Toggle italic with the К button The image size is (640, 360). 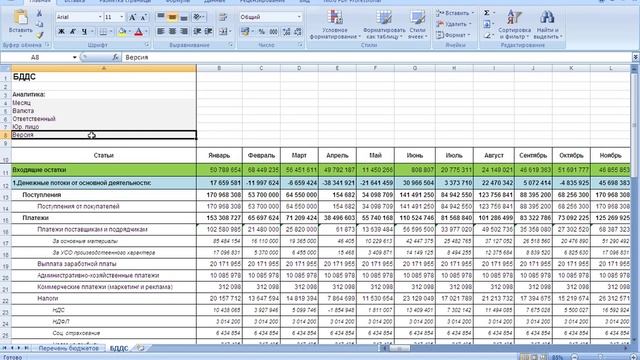[x=73, y=31]
